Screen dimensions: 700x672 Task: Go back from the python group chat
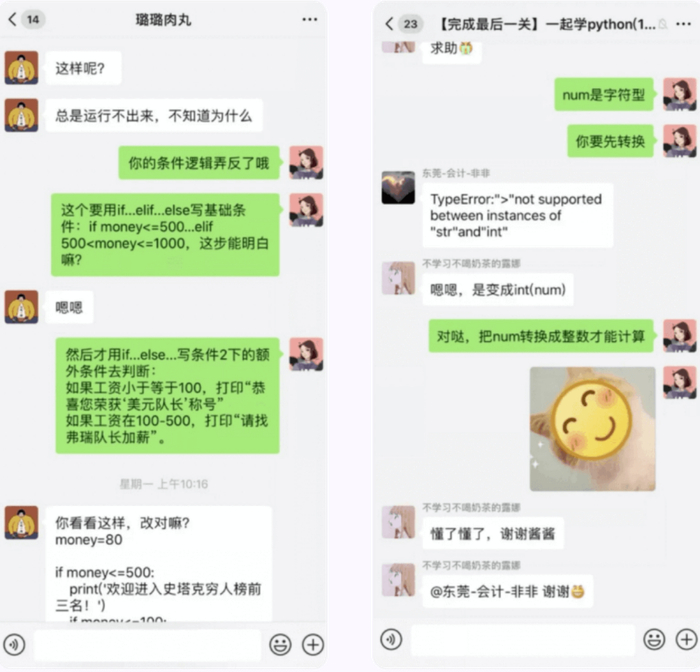[x=389, y=24]
